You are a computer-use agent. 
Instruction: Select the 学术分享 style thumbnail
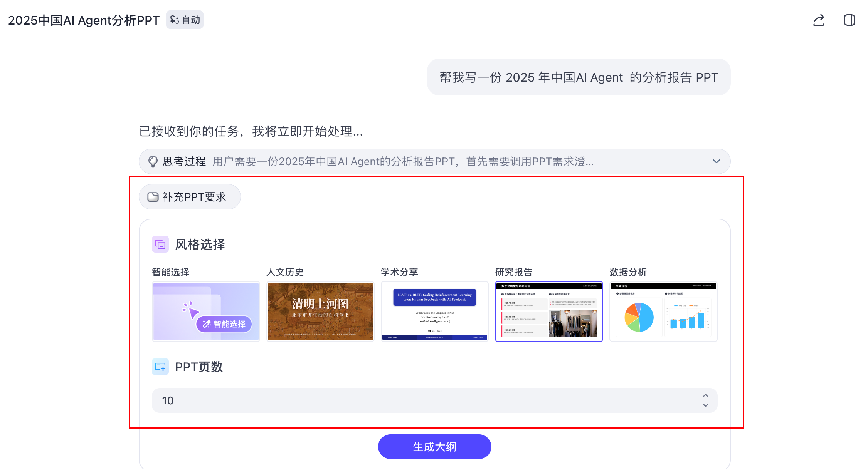(435, 311)
